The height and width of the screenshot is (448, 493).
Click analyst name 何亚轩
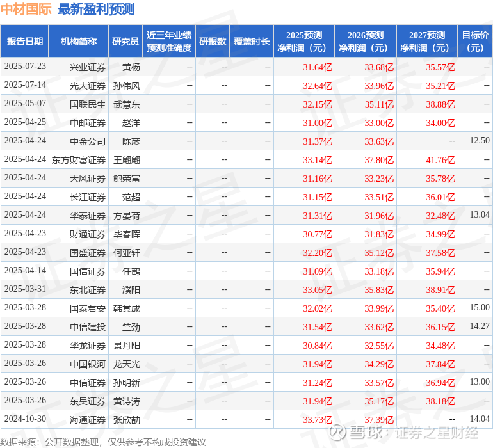[127, 253]
